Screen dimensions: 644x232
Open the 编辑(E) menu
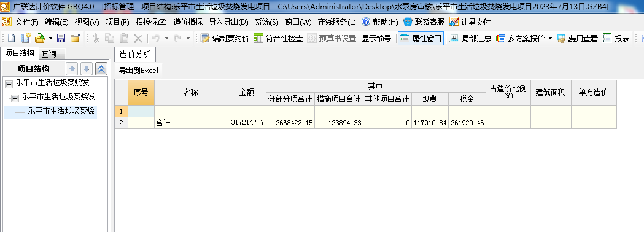pyautogui.click(x=56, y=22)
